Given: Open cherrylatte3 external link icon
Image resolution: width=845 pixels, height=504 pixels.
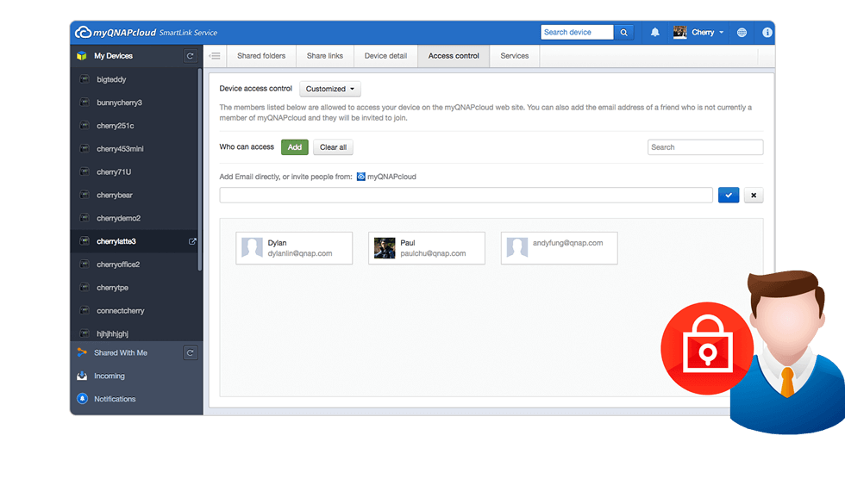Looking at the screenshot, I should (192, 241).
